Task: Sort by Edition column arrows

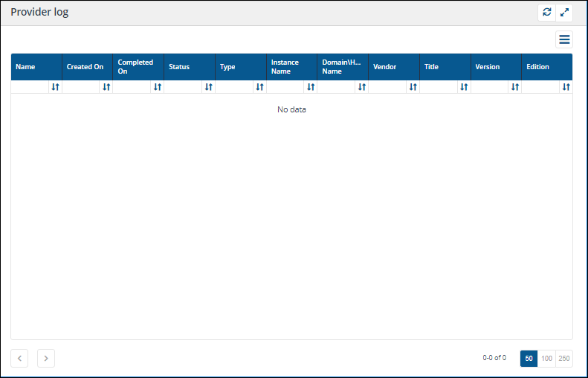Action: [566, 87]
